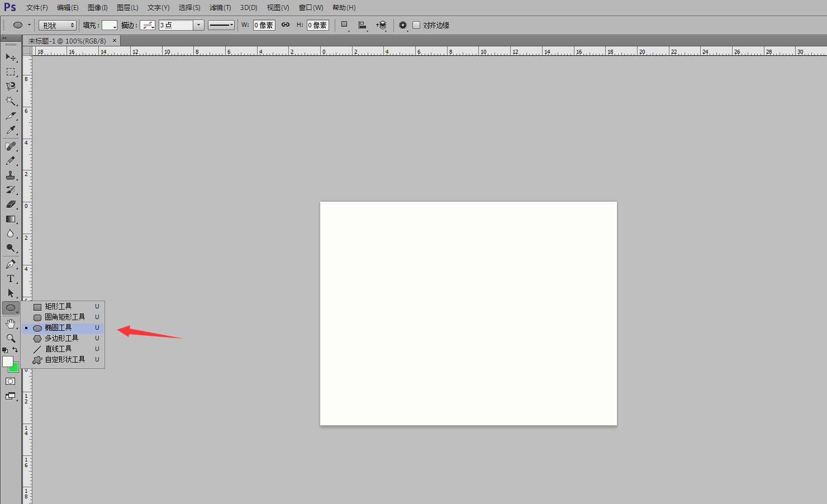Expand the stroke line style dropdown
Viewport: 827px width, 504px height.
click(221, 25)
